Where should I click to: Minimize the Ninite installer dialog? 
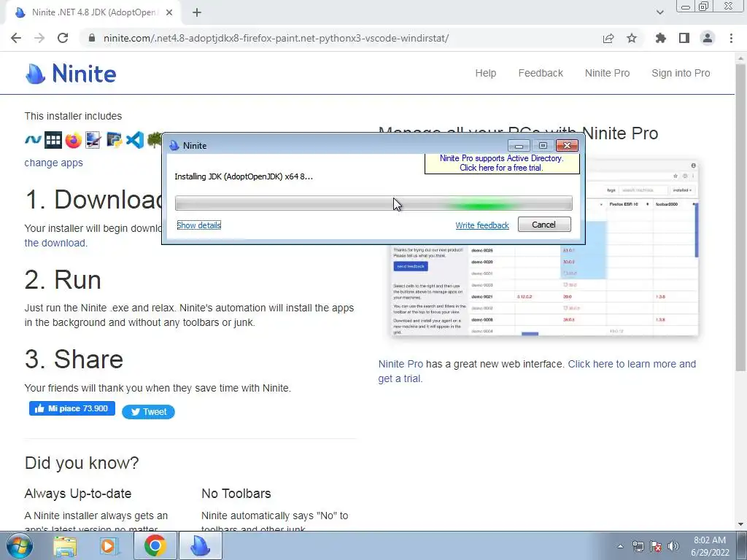coord(519,145)
